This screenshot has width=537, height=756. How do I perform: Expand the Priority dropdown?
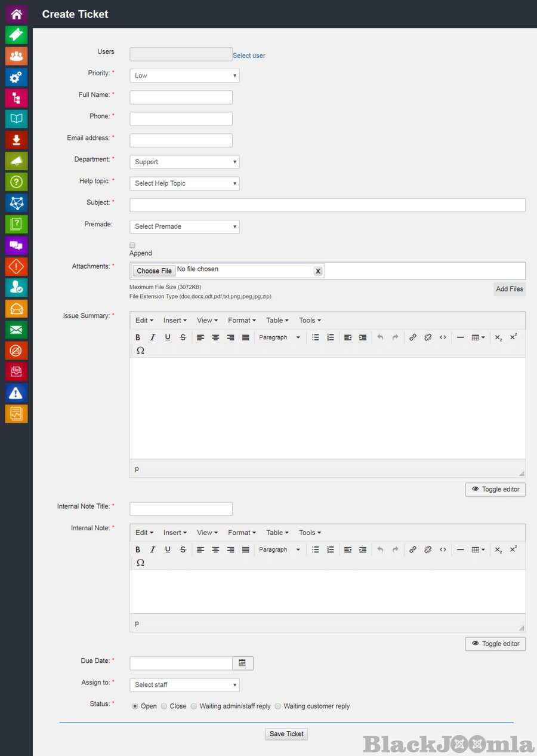coord(184,76)
